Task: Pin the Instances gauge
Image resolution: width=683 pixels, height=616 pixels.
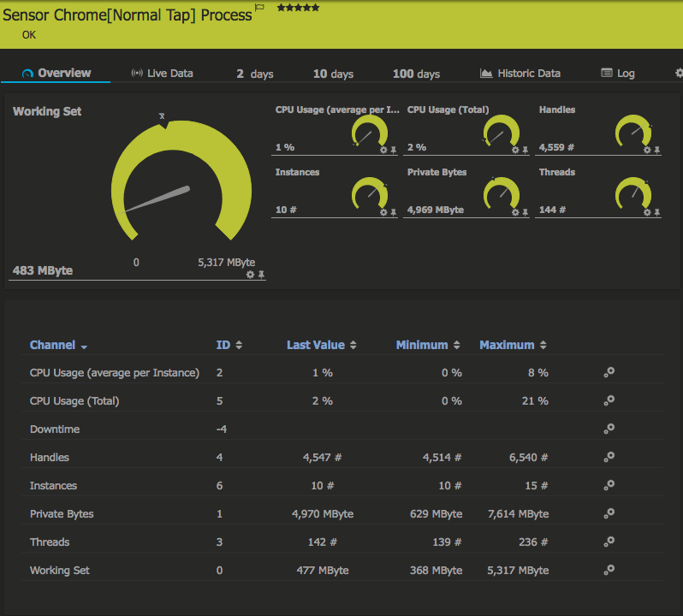Action: tap(394, 212)
